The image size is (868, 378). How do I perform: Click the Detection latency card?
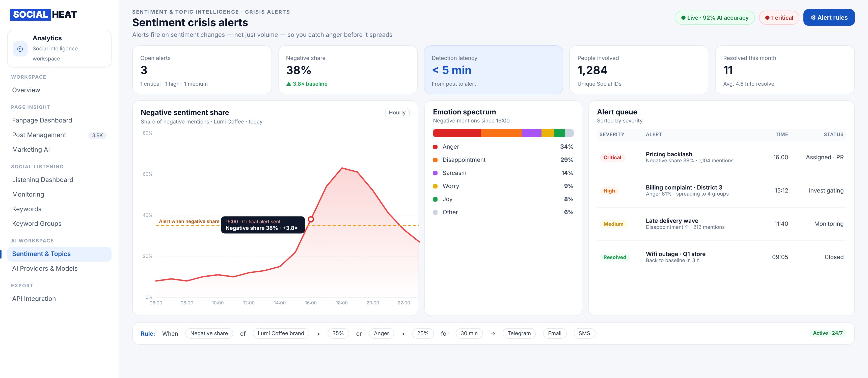coord(493,70)
